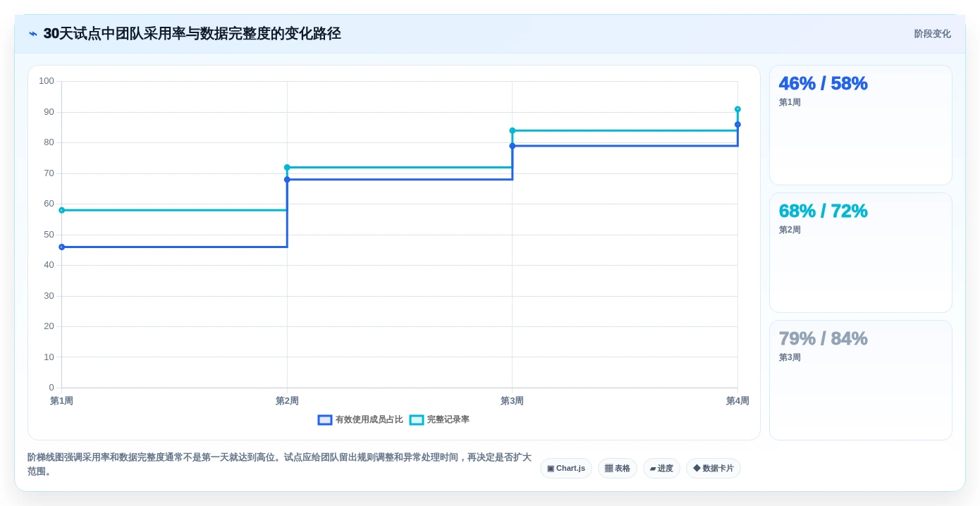Toggle the 有效使用成员占比 legend item
980x506 pixels.
coord(360,419)
